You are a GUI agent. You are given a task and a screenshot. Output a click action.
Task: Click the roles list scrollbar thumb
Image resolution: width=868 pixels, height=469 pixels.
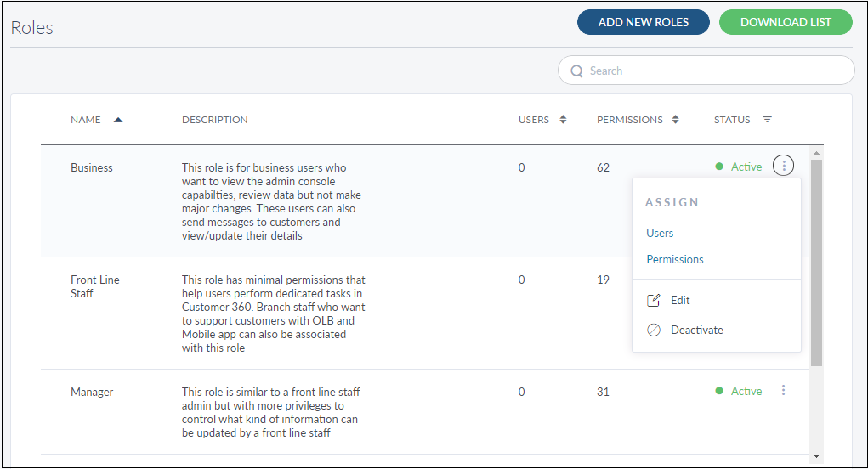click(x=816, y=263)
